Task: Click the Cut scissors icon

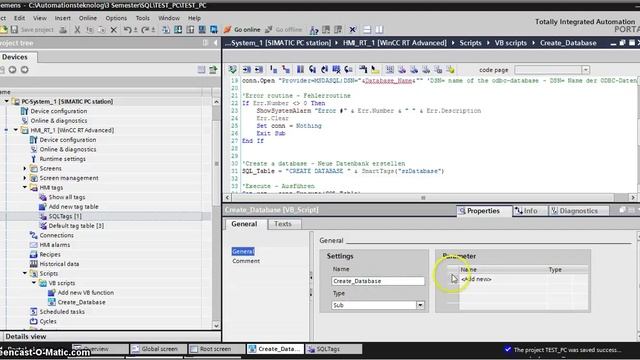Action: [77, 29]
